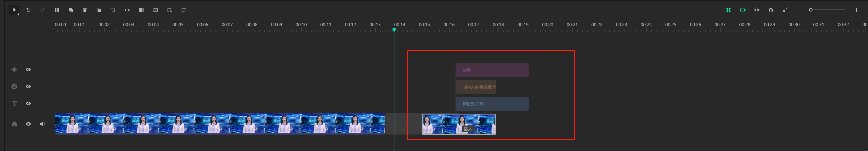This screenshot has width=868, height=151.
Task: Click the duplicate clip icon
Action: pos(71,10)
